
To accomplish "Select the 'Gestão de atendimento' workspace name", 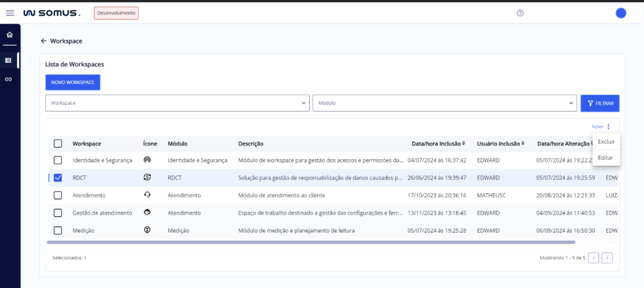I will pos(102,213).
